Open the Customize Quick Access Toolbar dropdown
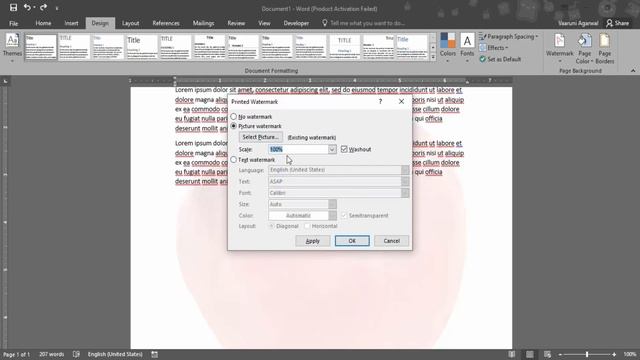The image size is (640, 360). pos(57,8)
